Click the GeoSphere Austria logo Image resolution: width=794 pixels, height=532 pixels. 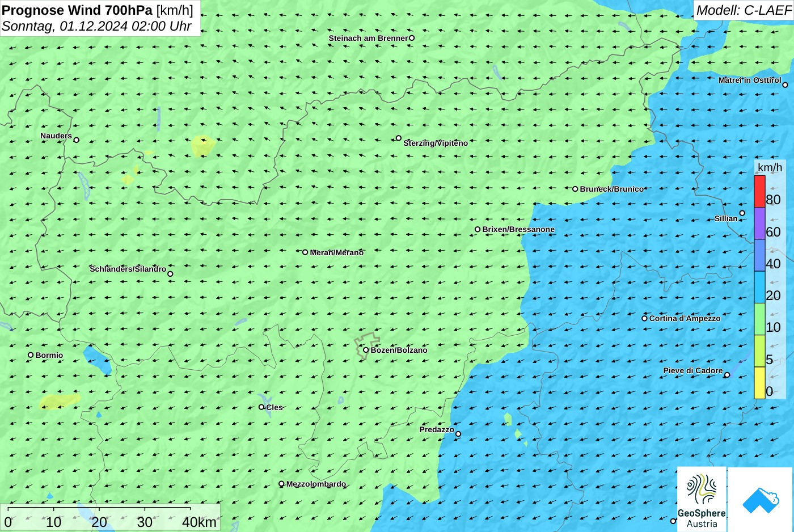[x=702, y=499]
